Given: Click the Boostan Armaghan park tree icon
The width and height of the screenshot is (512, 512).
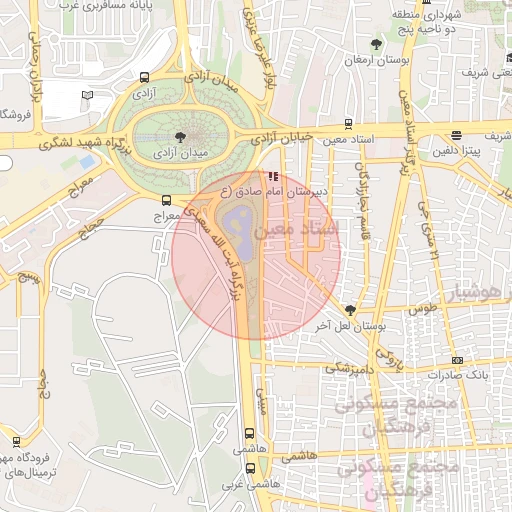Looking at the screenshot, I should [x=376, y=44].
